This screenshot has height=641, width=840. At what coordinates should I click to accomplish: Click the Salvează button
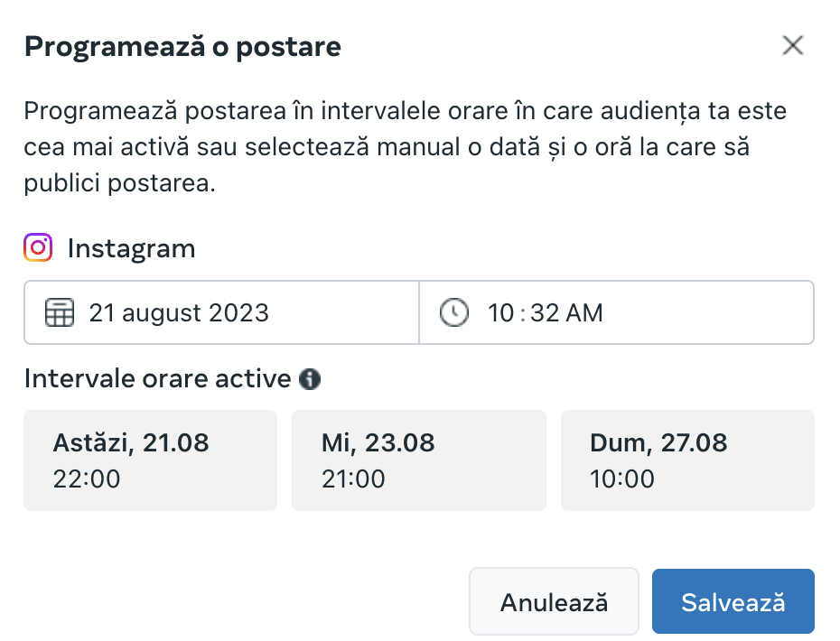[733, 601]
